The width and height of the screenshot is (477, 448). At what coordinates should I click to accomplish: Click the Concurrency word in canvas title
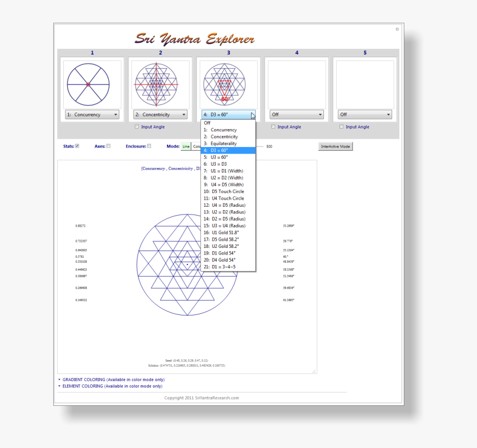[154, 169]
